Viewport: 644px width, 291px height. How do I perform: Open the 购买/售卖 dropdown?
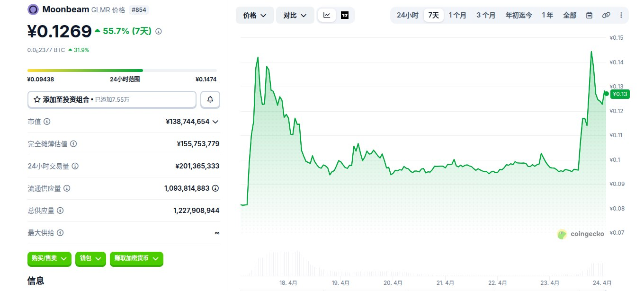50,258
